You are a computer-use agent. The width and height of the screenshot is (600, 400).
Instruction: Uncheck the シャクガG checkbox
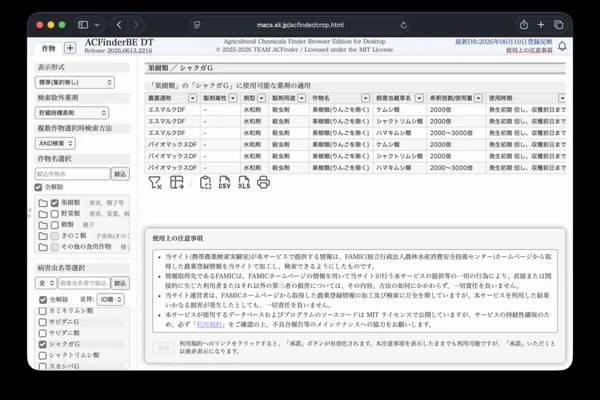pyautogui.click(x=42, y=344)
